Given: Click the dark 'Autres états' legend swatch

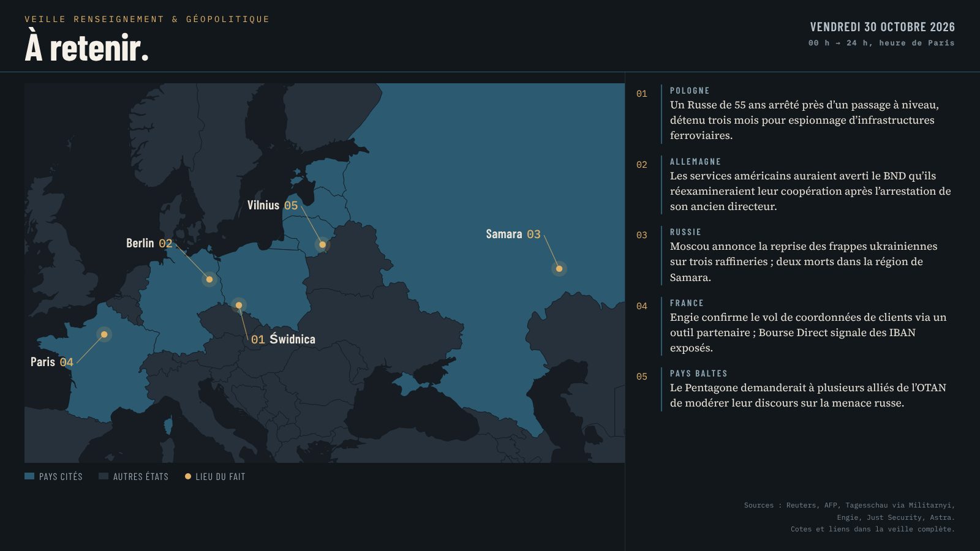Looking at the screenshot, I should point(104,476).
